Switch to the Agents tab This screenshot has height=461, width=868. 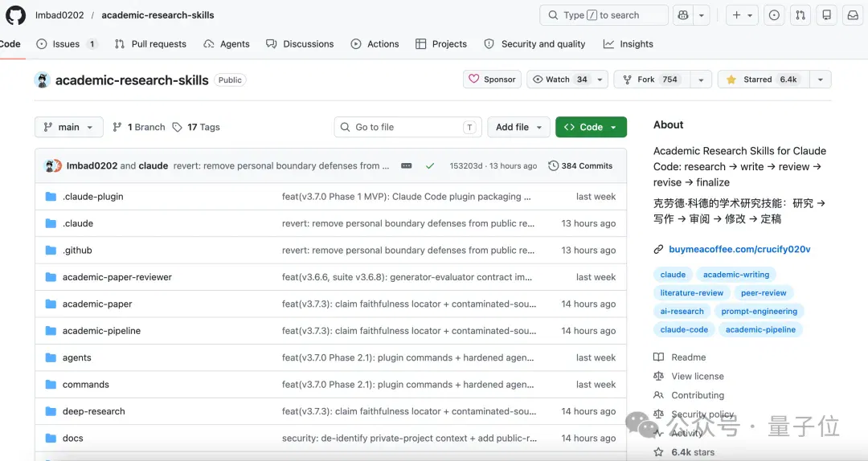pyautogui.click(x=227, y=43)
